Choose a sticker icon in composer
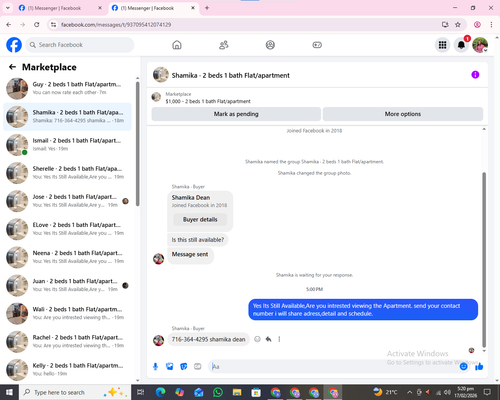This screenshot has width=500, height=400. pyautogui.click(x=184, y=367)
